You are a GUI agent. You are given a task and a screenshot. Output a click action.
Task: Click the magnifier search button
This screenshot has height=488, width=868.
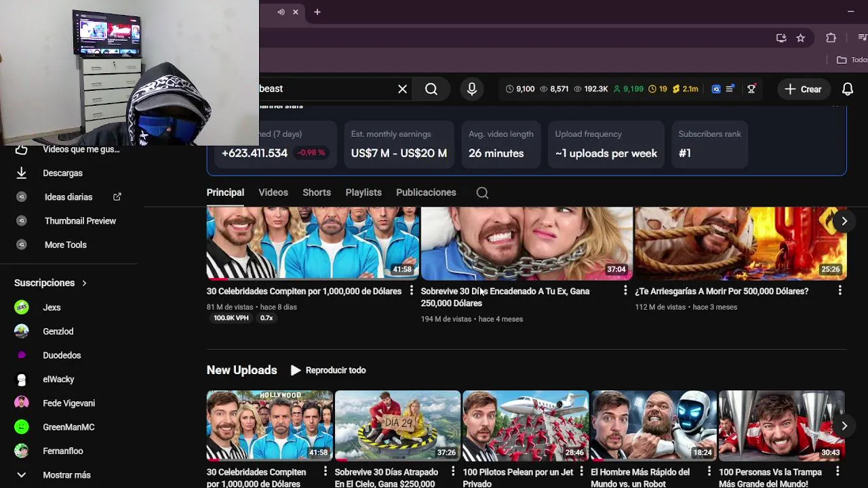point(431,89)
